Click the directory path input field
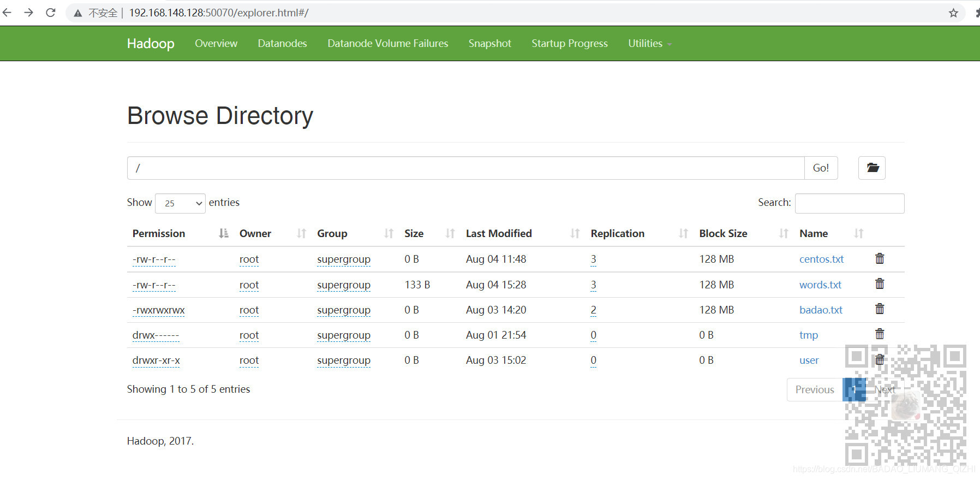Viewport: 980px width, 479px height. [x=465, y=168]
